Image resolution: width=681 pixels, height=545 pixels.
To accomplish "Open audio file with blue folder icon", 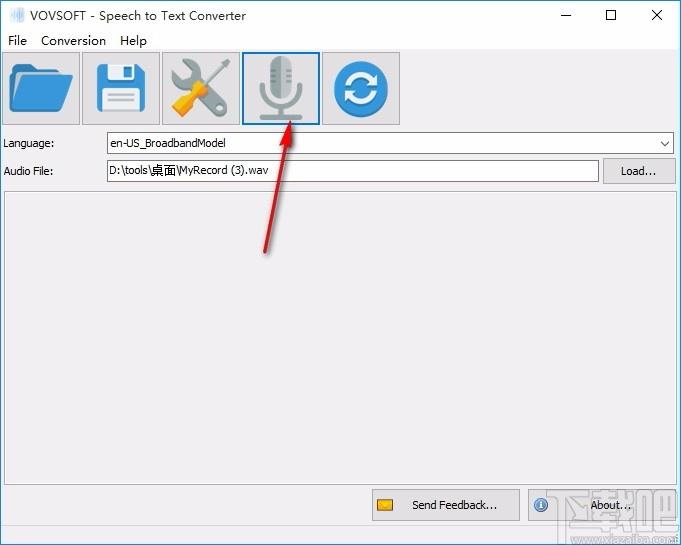I will (x=41, y=89).
